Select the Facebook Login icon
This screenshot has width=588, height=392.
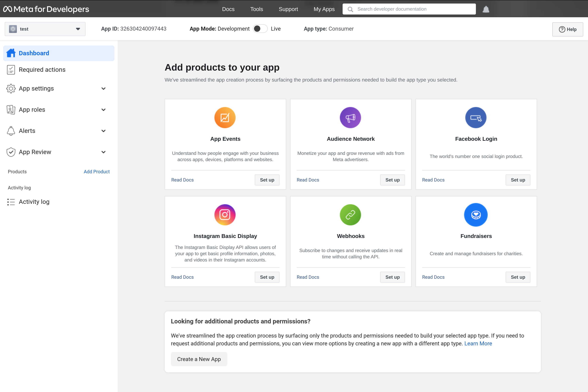coord(476,117)
